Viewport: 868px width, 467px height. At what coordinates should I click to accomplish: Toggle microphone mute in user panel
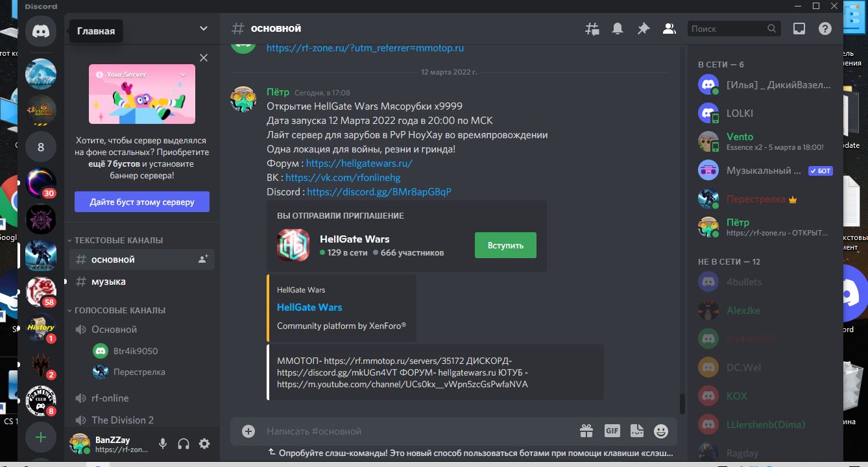(163, 444)
